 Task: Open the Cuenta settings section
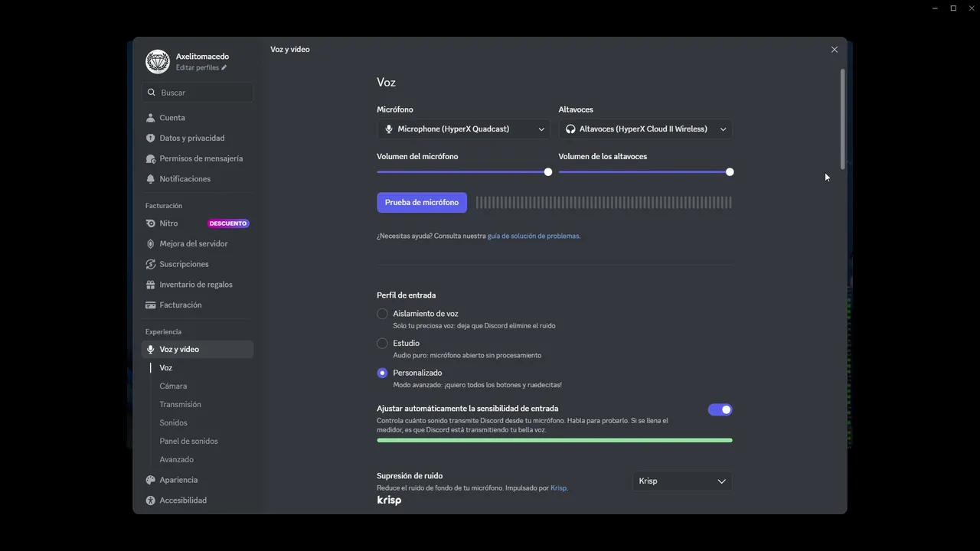pyautogui.click(x=198, y=118)
